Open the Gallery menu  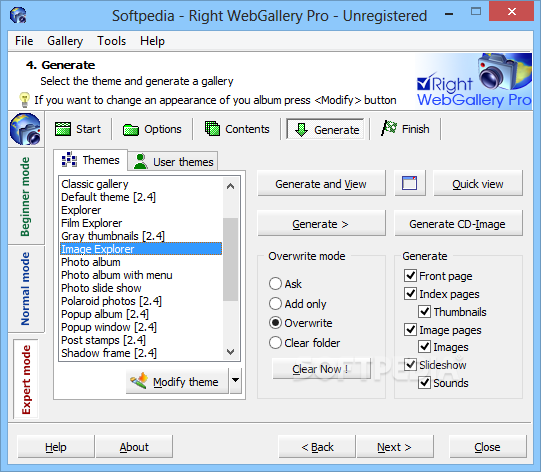coord(65,41)
